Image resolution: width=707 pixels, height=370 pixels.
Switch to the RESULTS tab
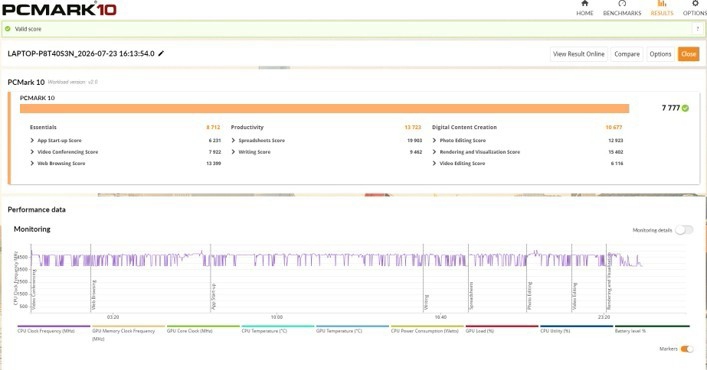tap(662, 8)
